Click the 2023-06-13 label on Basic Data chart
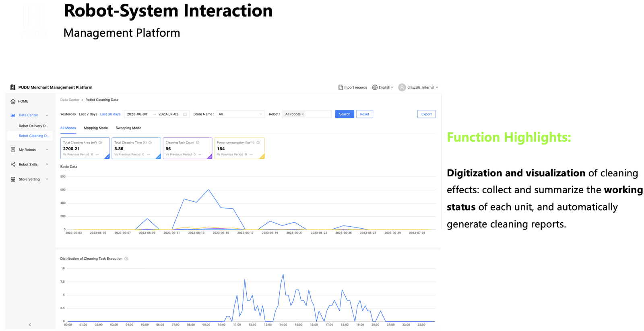 (196, 233)
